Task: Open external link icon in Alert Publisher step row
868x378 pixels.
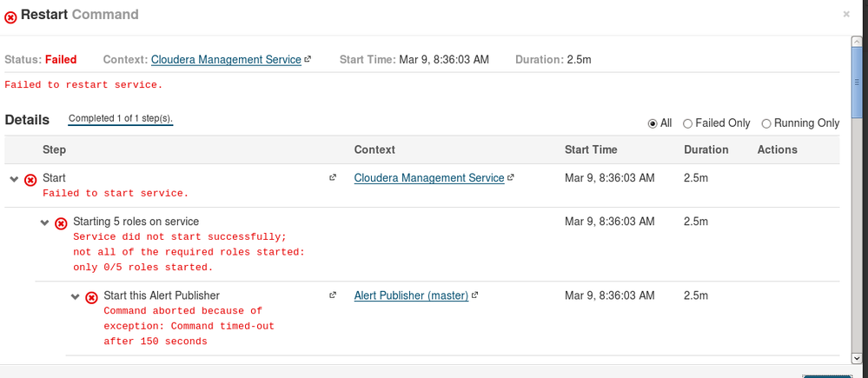Action: tap(333, 295)
